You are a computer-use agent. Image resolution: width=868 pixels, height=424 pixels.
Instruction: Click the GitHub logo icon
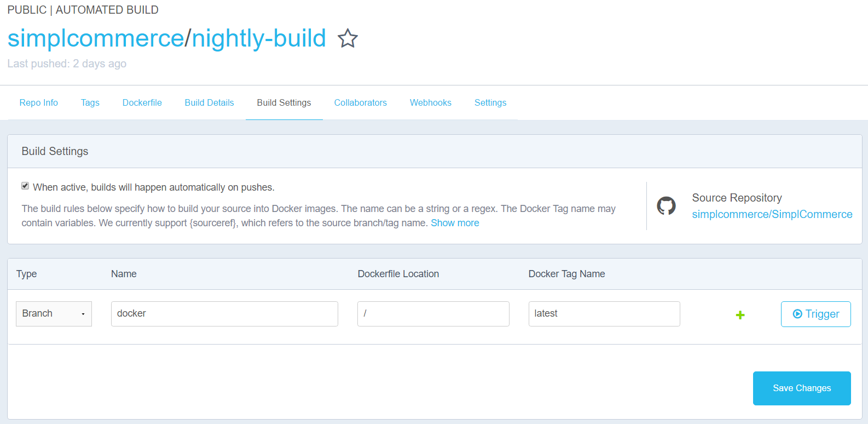[666, 206]
